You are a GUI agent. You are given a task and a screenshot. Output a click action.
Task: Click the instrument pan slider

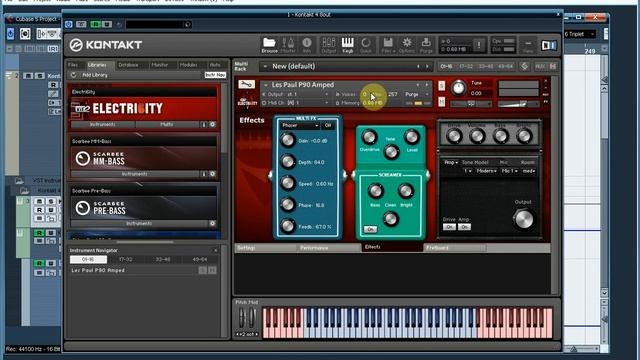pyautogui.click(x=471, y=104)
